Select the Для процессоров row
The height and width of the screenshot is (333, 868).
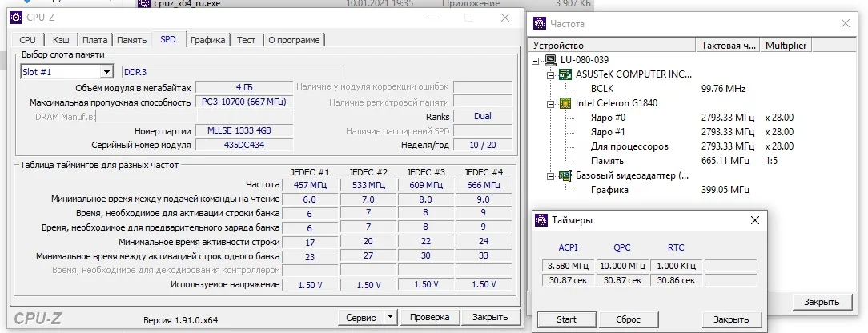(x=629, y=146)
